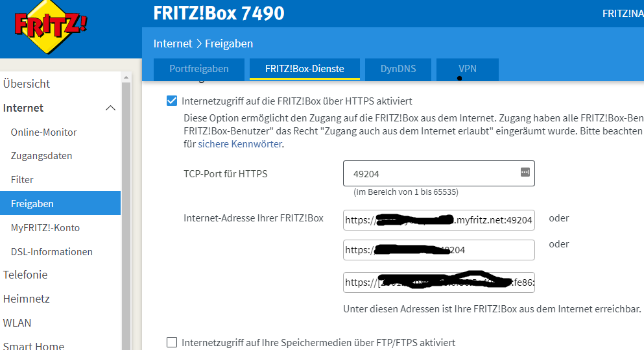Select the FRITZ!Box-Dienste tab
This screenshot has width=644, height=350.
[304, 69]
